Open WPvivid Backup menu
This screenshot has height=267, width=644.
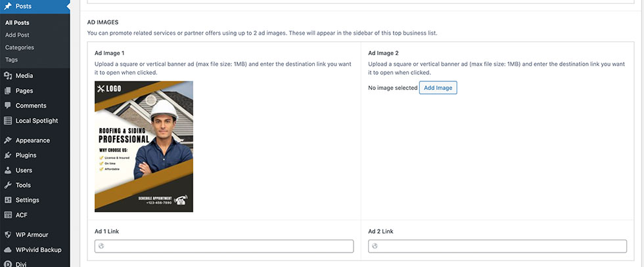38,250
